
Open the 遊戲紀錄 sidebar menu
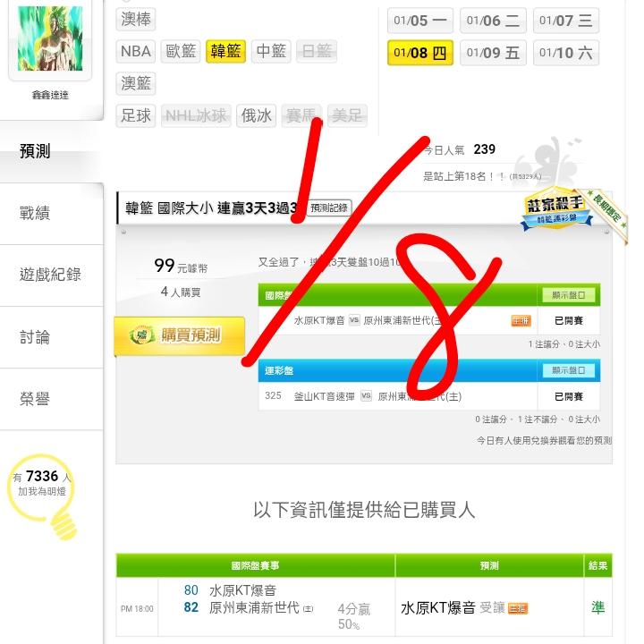click(x=51, y=275)
